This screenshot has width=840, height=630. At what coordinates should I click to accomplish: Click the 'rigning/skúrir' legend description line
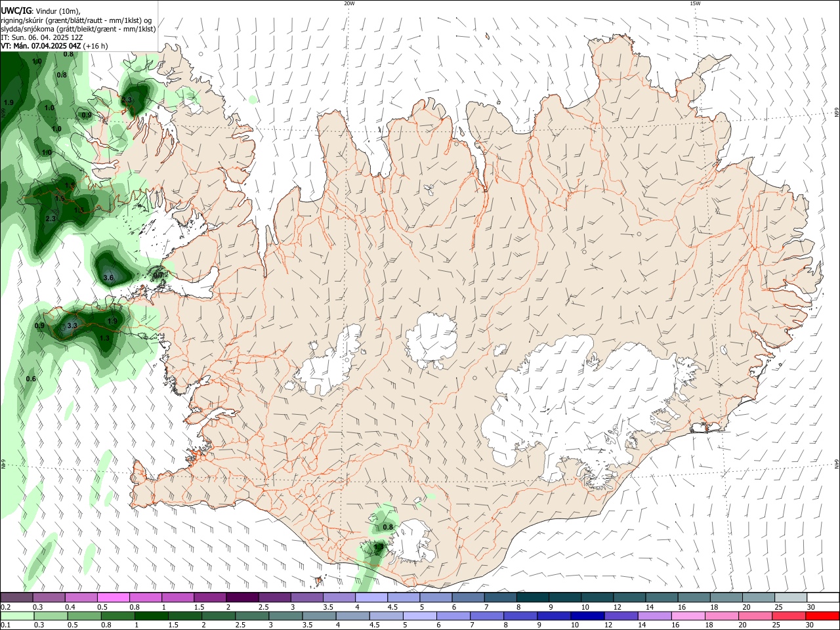[76, 20]
